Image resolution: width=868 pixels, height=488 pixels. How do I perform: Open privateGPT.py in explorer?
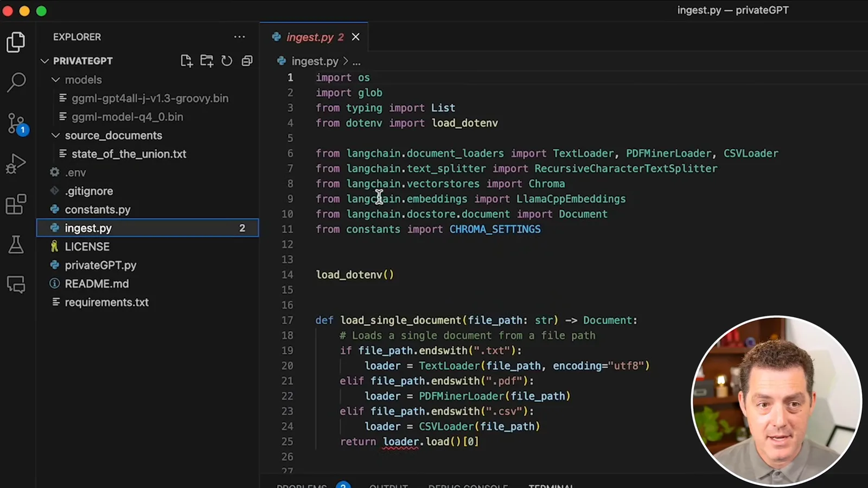click(100, 265)
